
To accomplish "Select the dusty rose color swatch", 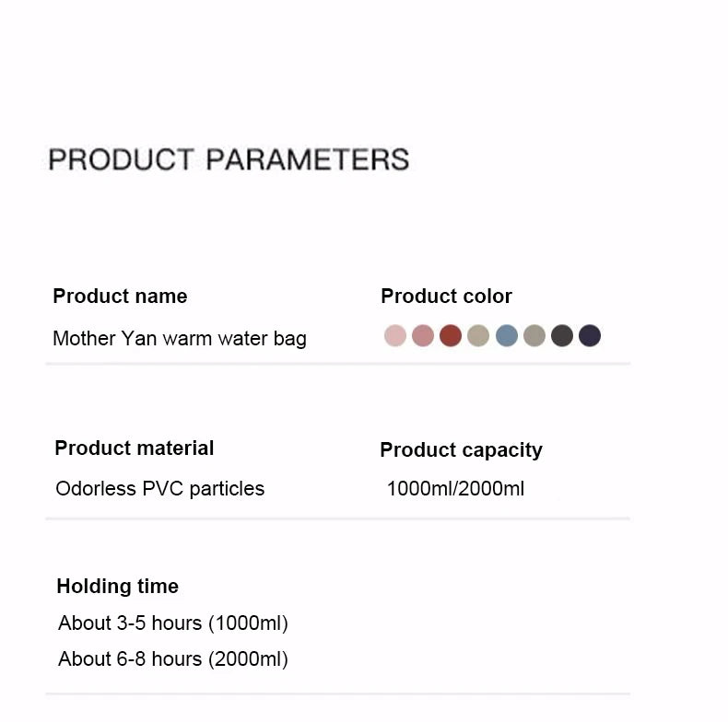I will (x=423, y=336).
